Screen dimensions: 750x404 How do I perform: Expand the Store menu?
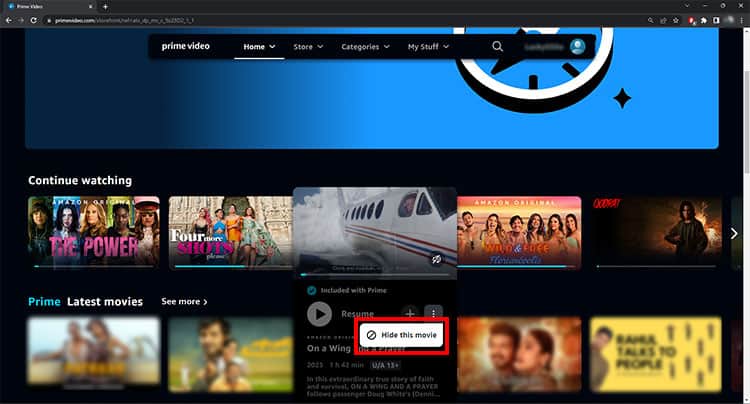[x=308, y=47]
